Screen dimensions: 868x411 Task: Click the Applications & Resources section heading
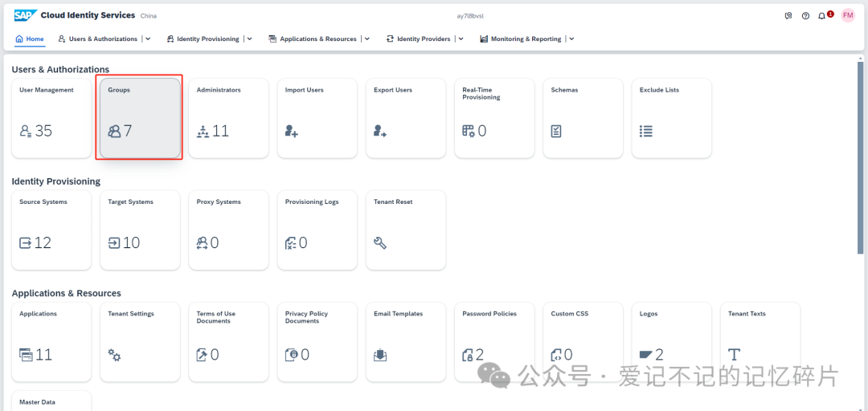[67, 293]
